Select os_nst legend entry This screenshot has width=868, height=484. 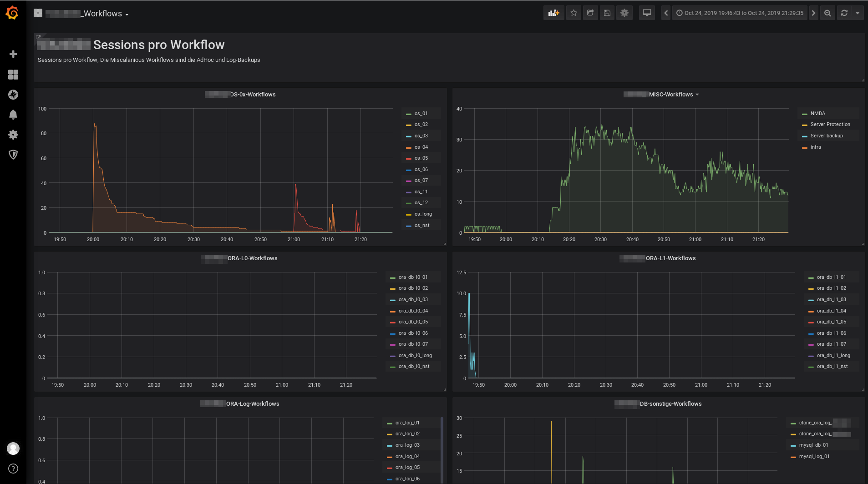click(422, 225)
